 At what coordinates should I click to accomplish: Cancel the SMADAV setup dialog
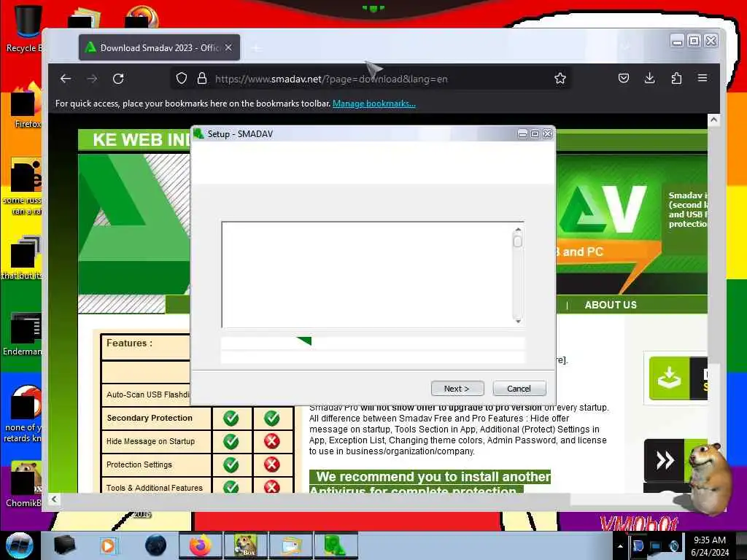click(519, 389)
